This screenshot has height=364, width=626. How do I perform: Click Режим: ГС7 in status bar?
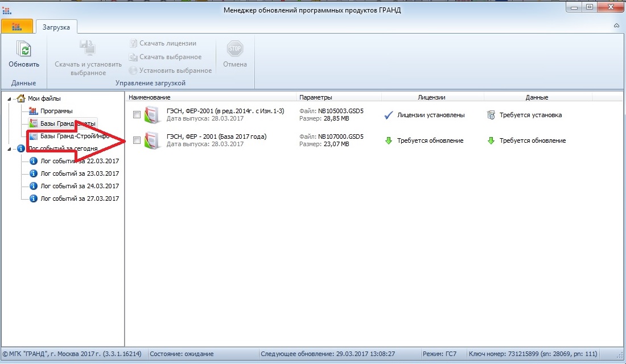[x=439, y=354]
